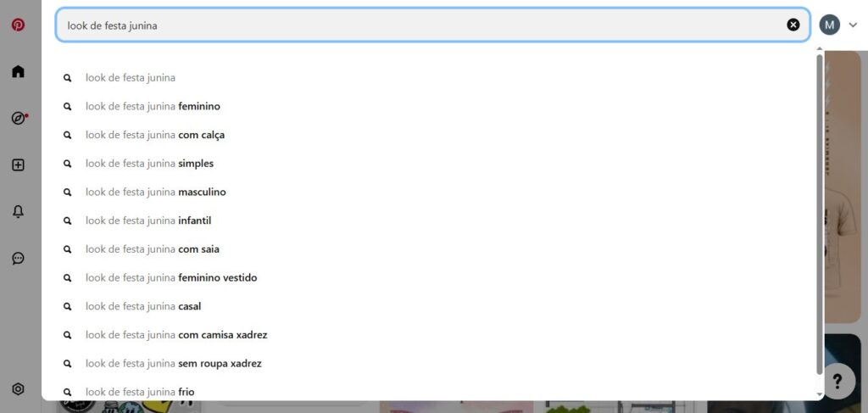Image resolution: width=868 pixels, height=413 pixels.
Task: Open the help question mark button
Action: tap(837, 381)
